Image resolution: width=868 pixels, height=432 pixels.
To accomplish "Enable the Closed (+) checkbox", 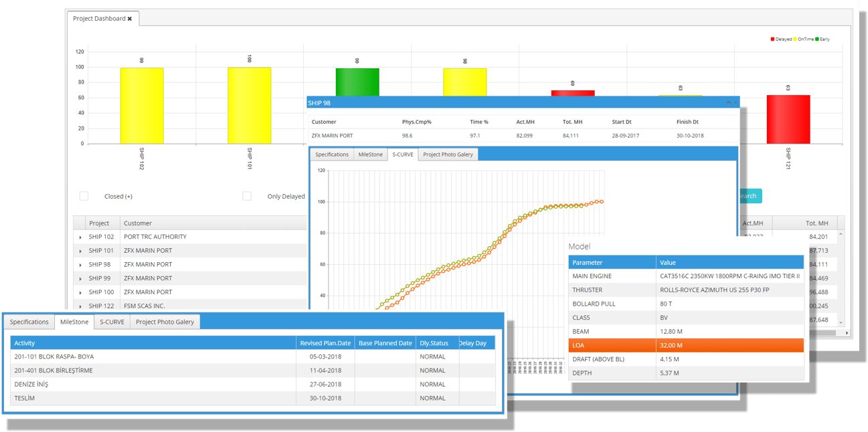I will [x=84, y=196].
